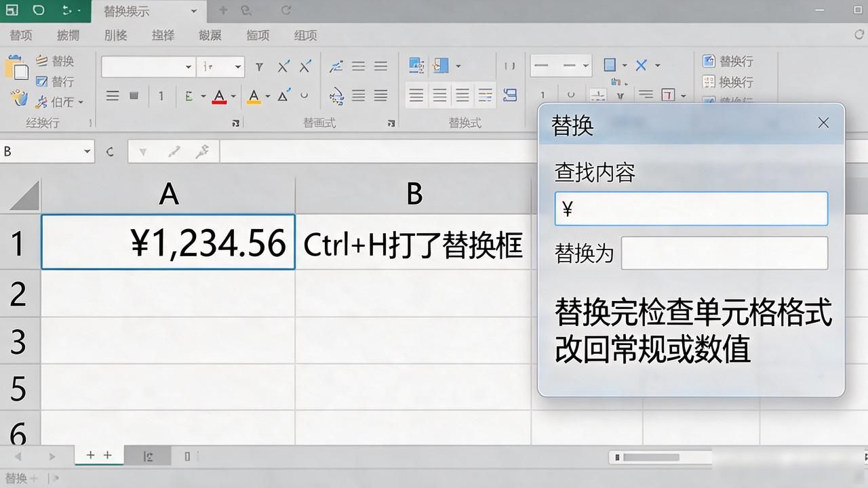Click the 替换 button in the ribbon

[x=55, y=61]
